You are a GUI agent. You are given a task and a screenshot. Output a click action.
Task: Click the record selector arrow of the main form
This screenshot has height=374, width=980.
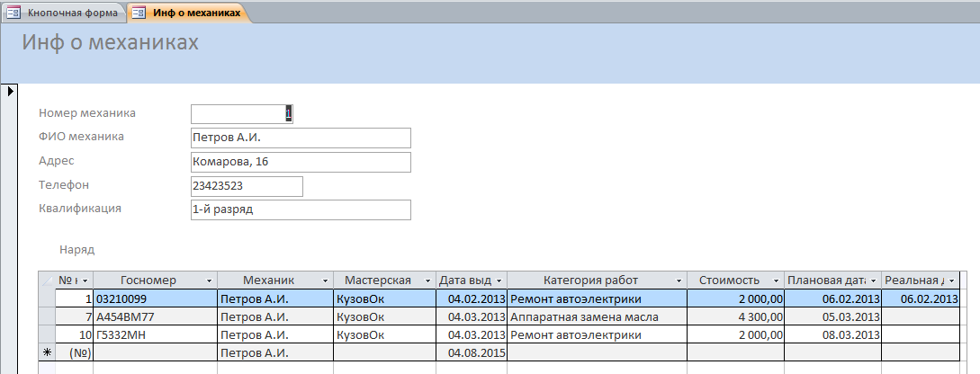coord(11,91)
